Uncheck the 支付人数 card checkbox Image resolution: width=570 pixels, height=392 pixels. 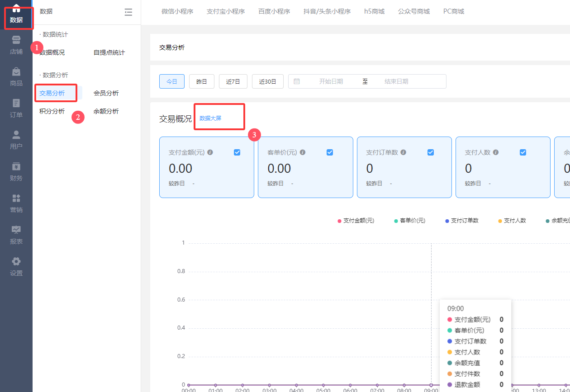(523, 152)
